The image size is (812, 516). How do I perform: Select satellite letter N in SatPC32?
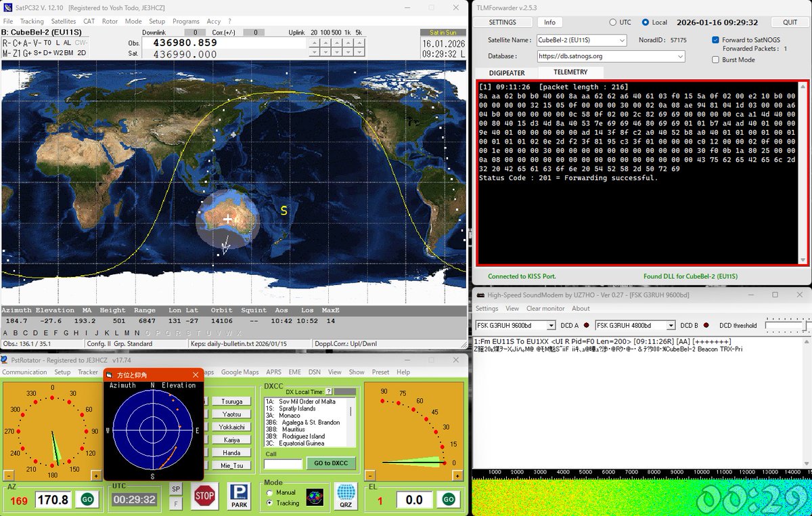[x=137, y=332]
